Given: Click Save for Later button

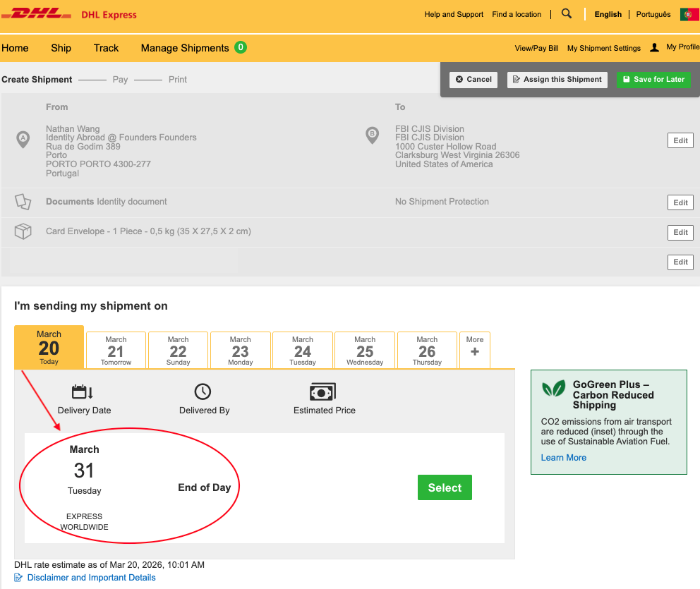Looking at the screenshot, I should pyautogui.click(x=653, y=80).
